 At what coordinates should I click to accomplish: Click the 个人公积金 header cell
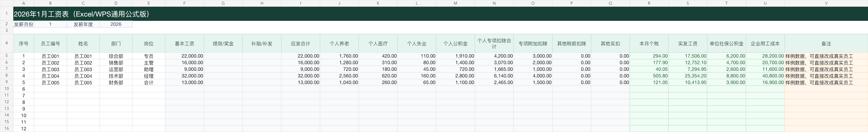coord(456,43)
